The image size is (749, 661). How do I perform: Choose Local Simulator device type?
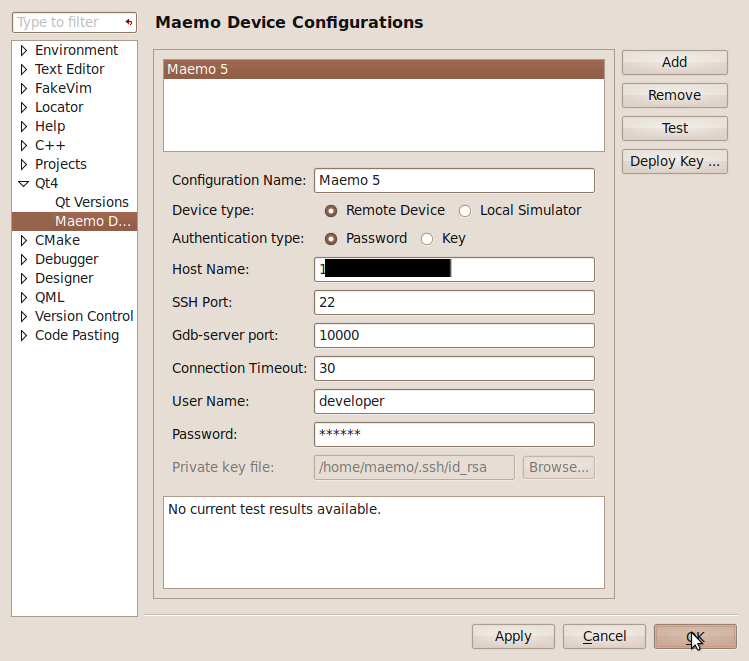pos(465,211)
